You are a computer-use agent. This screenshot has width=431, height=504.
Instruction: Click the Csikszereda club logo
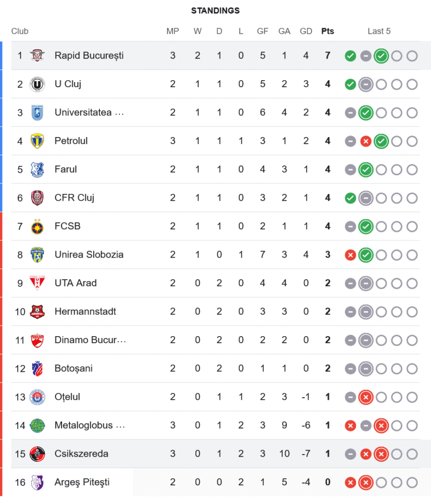click(x=37, y=454)
